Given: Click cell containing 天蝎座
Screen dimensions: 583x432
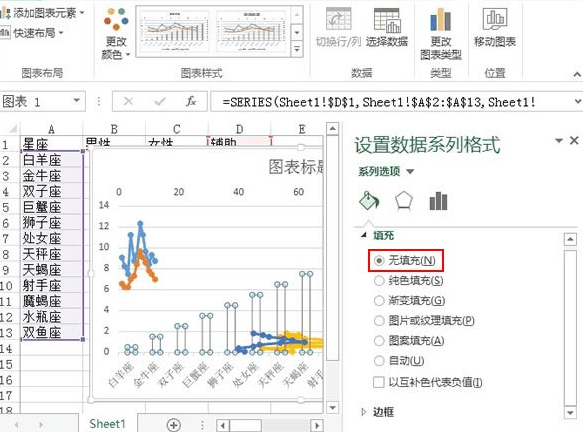Looking at the screenshot, I should coord(51,270).
